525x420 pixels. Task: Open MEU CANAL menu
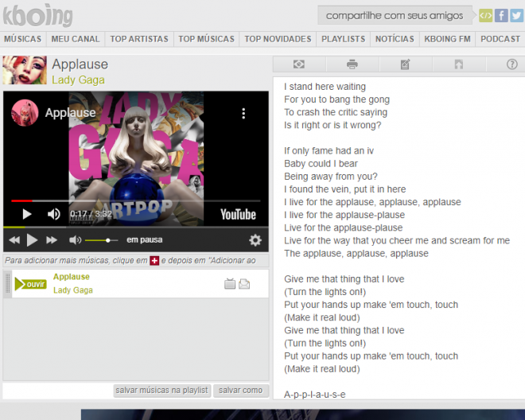(x=76, y=39)
